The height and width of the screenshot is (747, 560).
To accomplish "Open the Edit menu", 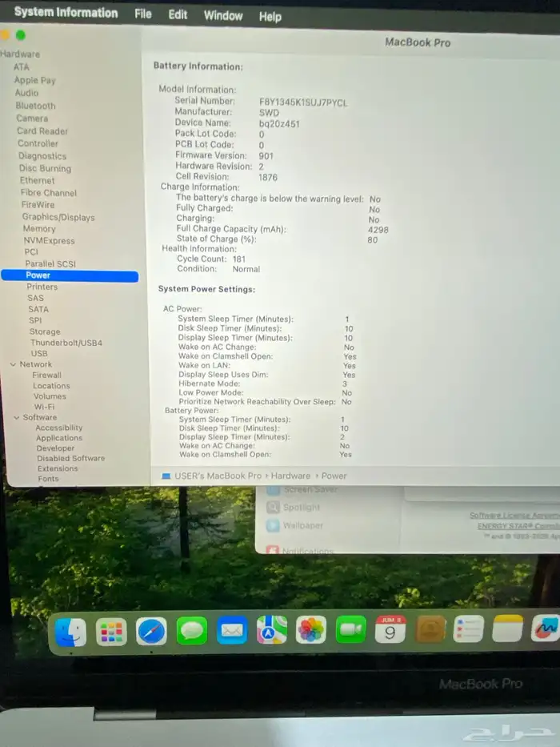I will pyautogui.click(x=178, y=14).
